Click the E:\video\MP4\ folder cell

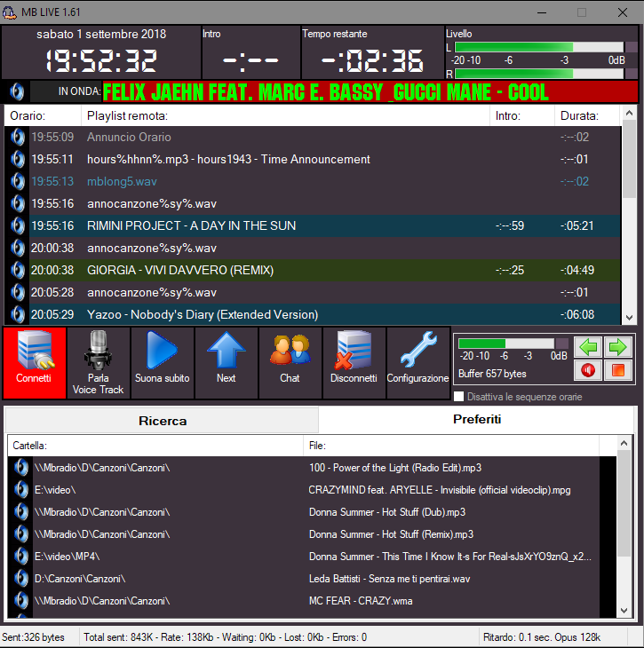67,557
